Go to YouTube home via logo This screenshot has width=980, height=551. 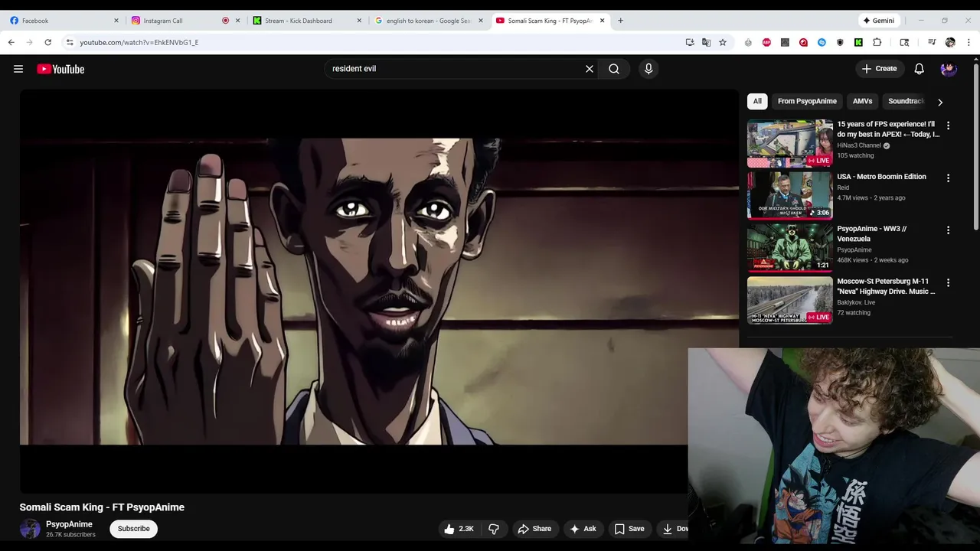click(x=60, y=69)
